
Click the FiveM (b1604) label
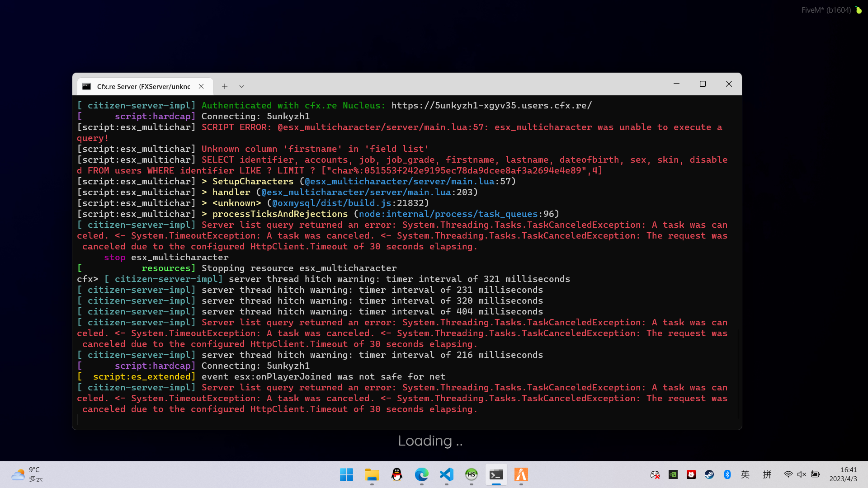826,10
